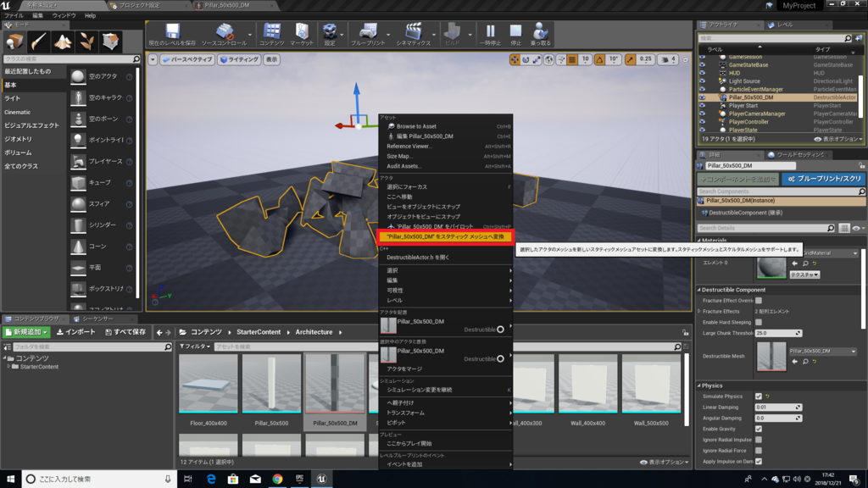Expand the 可視性 submenu in context menu
Viewport: 868px width, 488px height.
click(x=446, y=291)
